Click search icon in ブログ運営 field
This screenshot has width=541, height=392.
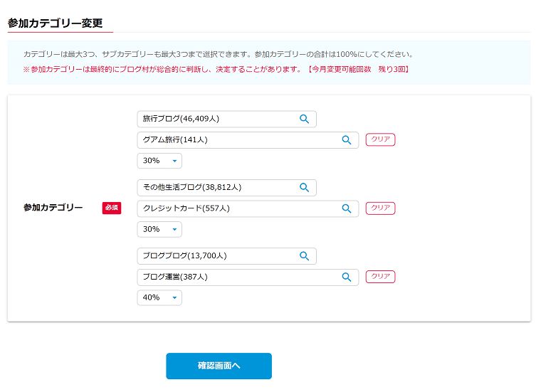(347, 277)
